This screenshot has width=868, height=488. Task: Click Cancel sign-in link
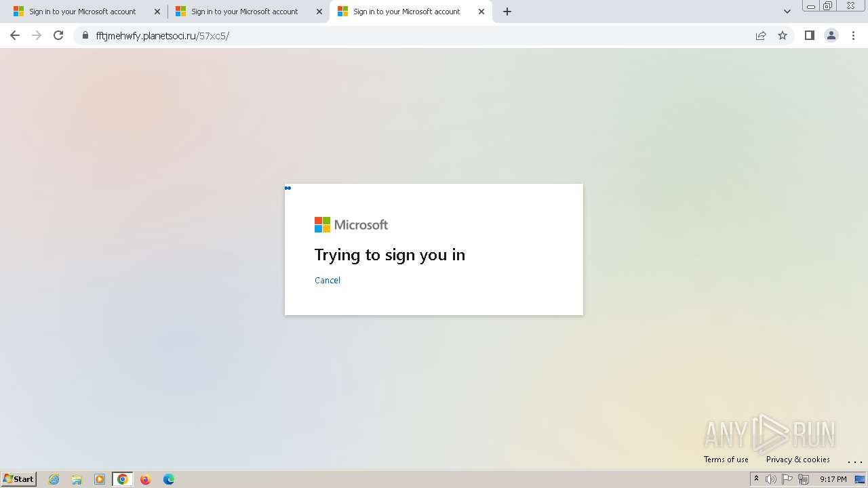(x=328, y=280)
